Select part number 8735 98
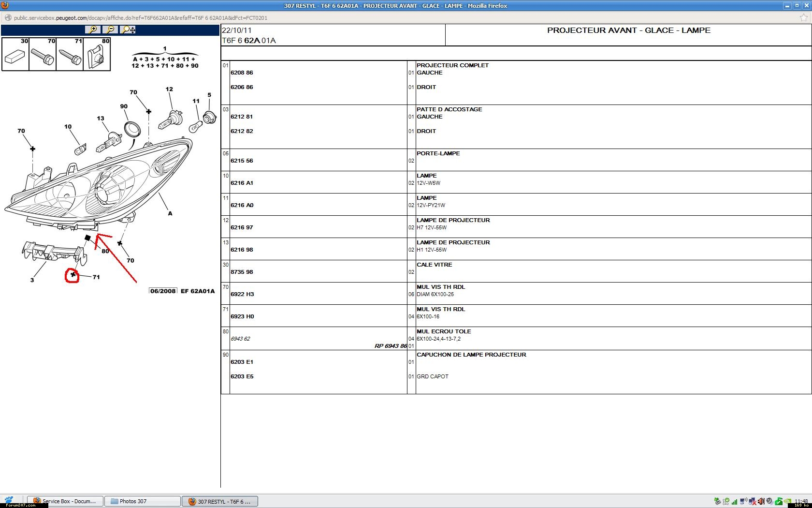Screen dimensions: 812x508 click(x=242, y=272)
